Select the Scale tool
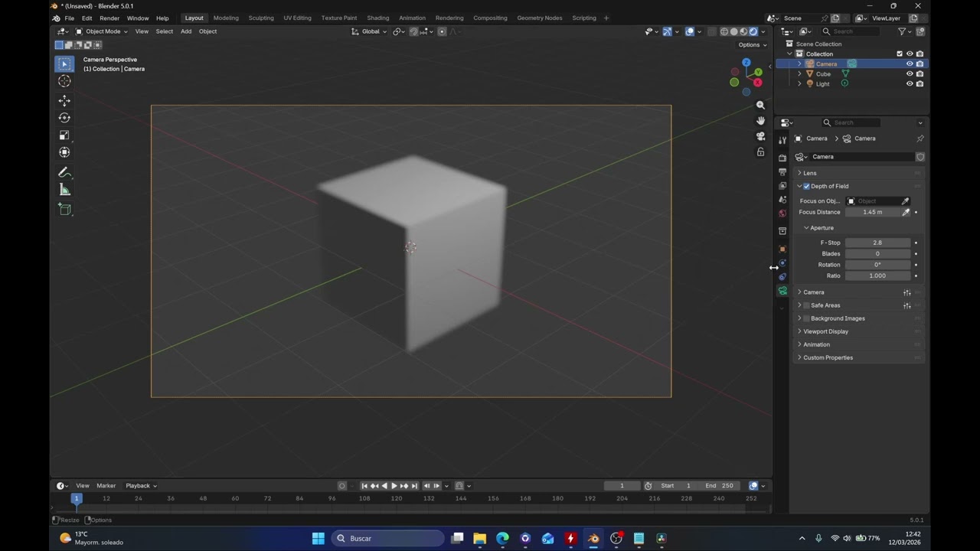The height and width of the screenshot is (551, 980). [64, 135]
